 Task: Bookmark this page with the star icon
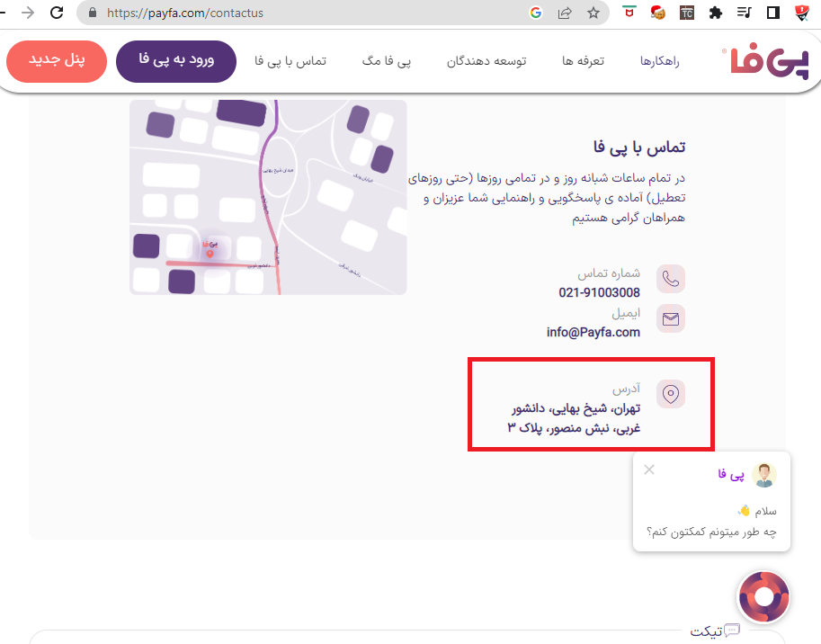pyautogui.click(x=593, y=13)
